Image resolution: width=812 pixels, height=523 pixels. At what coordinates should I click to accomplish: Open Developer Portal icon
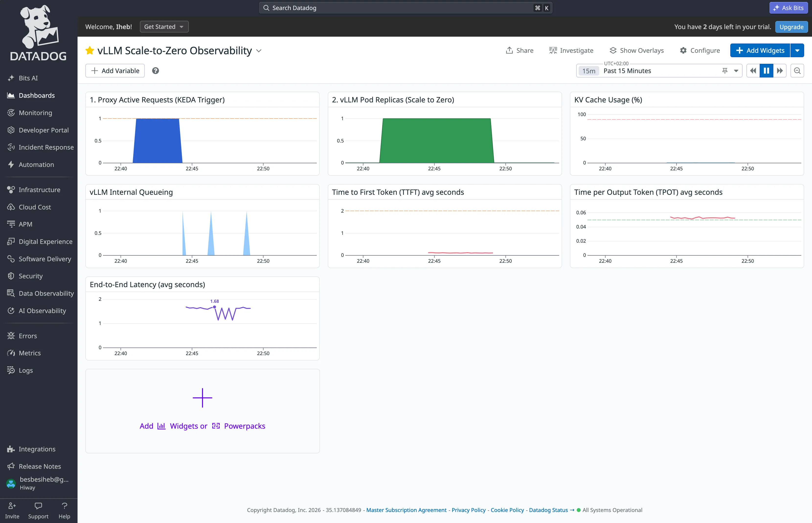[x=11, y=130]
